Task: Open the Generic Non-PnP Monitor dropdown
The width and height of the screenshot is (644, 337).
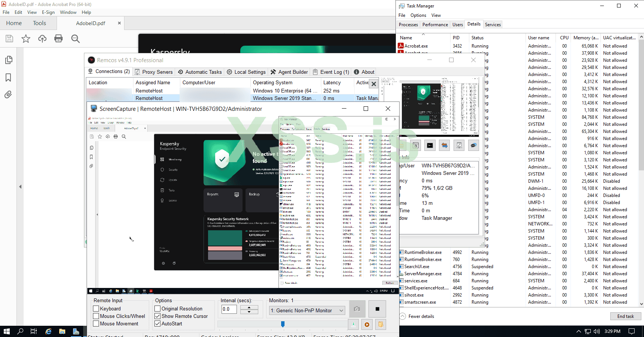Action: click(x=307, y=310)
